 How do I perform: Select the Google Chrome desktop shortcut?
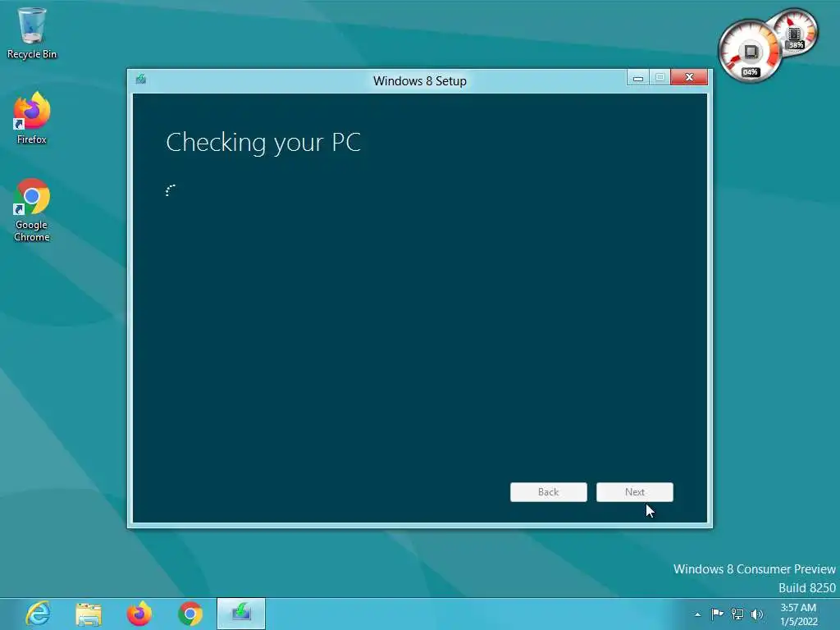32,210
